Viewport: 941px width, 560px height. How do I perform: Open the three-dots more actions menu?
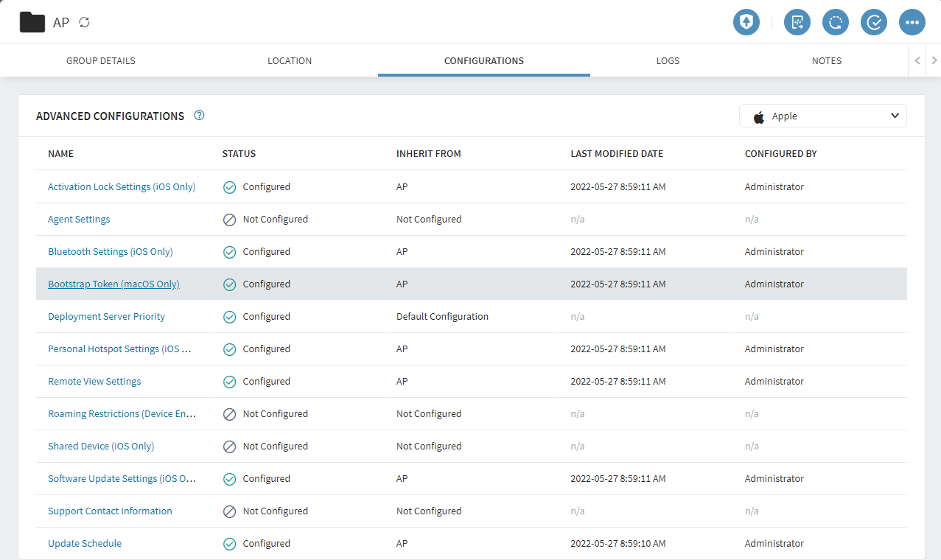pyautogui.click(x=912, y=22)
